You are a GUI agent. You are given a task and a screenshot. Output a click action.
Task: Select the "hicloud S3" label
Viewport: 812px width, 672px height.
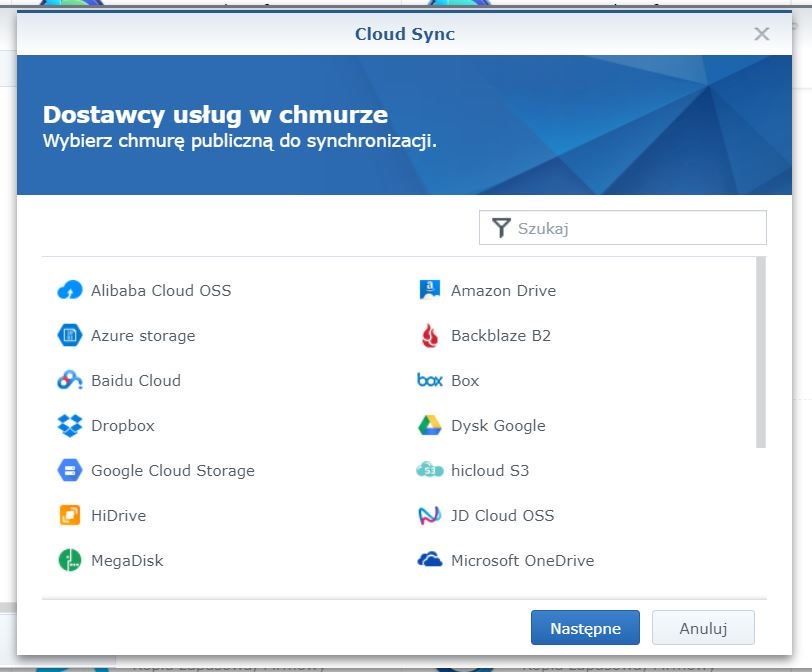click(490, 470)
